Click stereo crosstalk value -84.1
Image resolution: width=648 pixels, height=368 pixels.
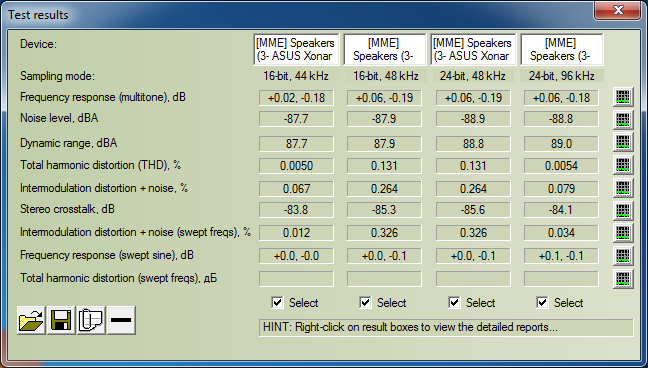(561, 210)
